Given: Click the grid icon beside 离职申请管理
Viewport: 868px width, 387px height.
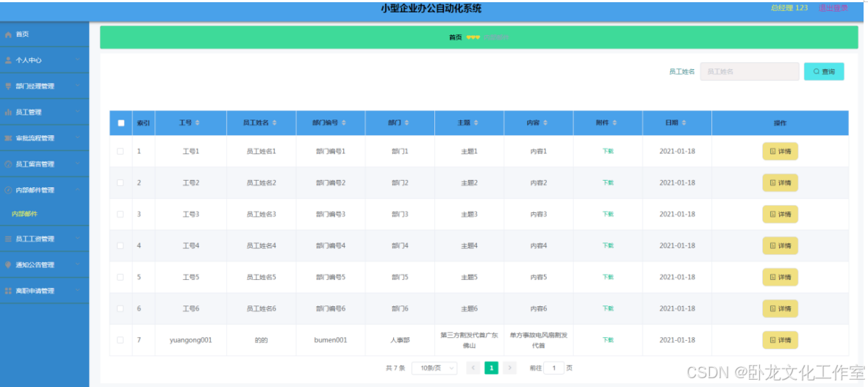Looking at the screenshot, I should (x=8, y=291).
